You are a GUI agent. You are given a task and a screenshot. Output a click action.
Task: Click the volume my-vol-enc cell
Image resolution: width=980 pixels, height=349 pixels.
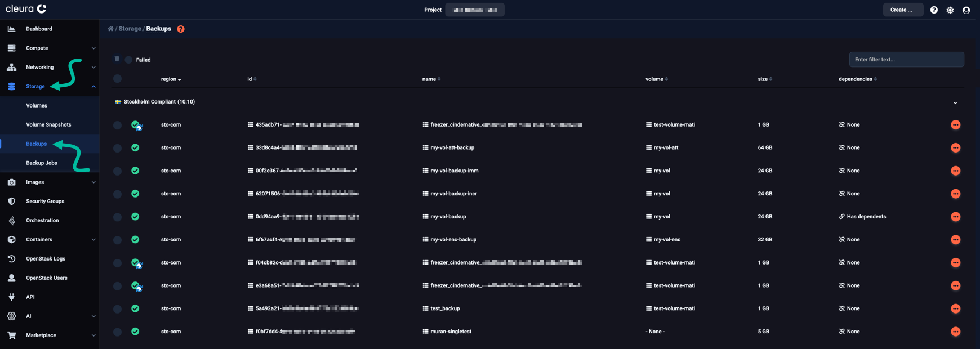tap(663, 240)
